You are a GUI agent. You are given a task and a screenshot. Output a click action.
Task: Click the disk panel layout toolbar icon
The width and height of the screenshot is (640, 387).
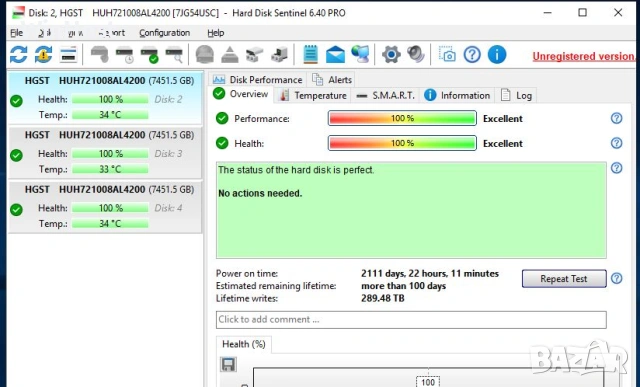68,54
